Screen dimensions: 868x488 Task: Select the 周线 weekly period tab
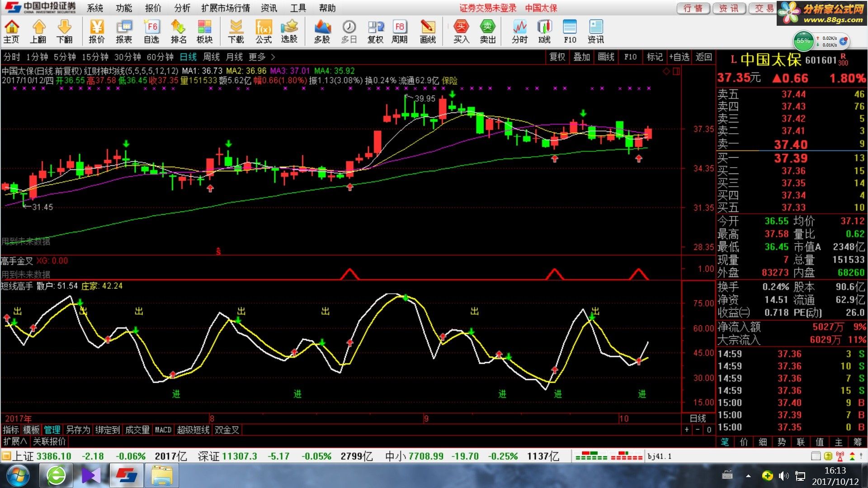click(x=211, y=57)
